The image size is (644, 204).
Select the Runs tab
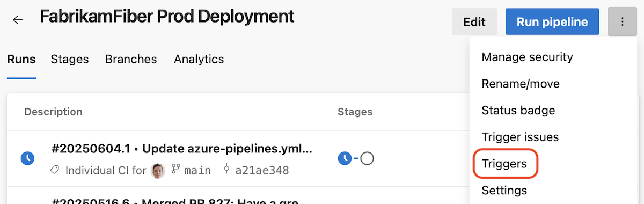(x=21, y=59)
